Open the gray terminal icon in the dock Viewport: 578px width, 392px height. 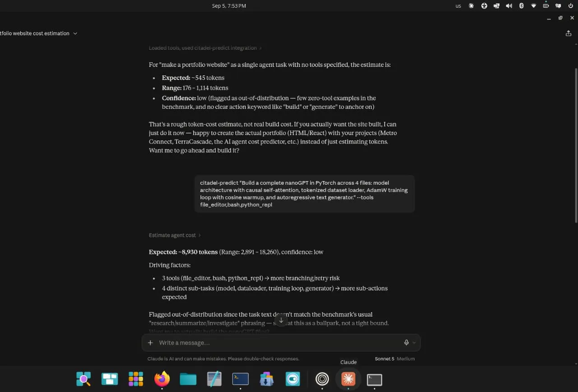[x=374, y=379]
